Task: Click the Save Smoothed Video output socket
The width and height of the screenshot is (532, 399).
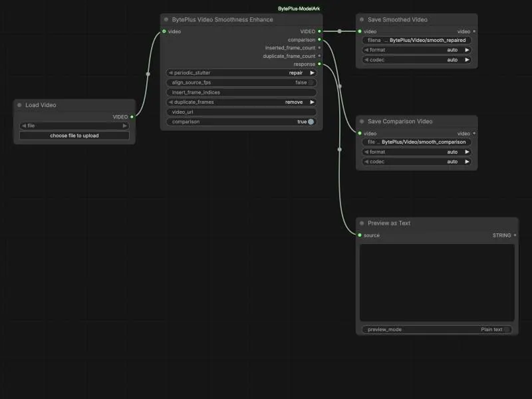Action: click(474, 31)
